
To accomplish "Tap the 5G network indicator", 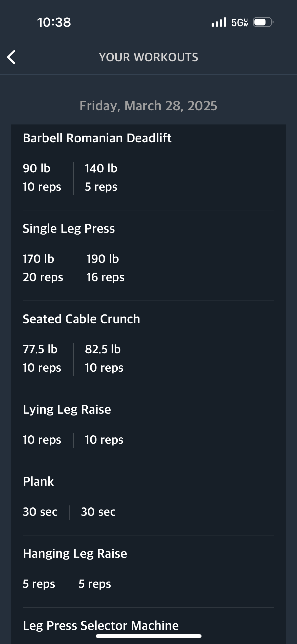I will coord(240,23).
